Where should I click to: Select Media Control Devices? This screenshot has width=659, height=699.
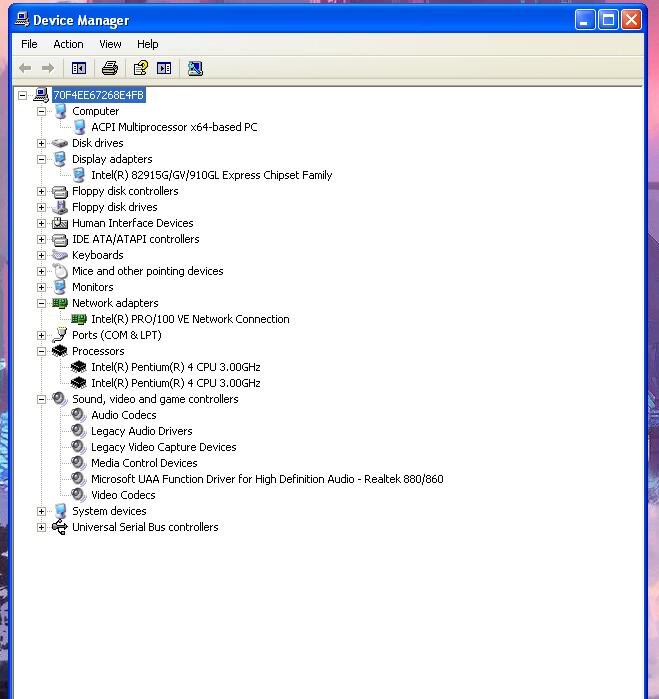coord(144,463)
